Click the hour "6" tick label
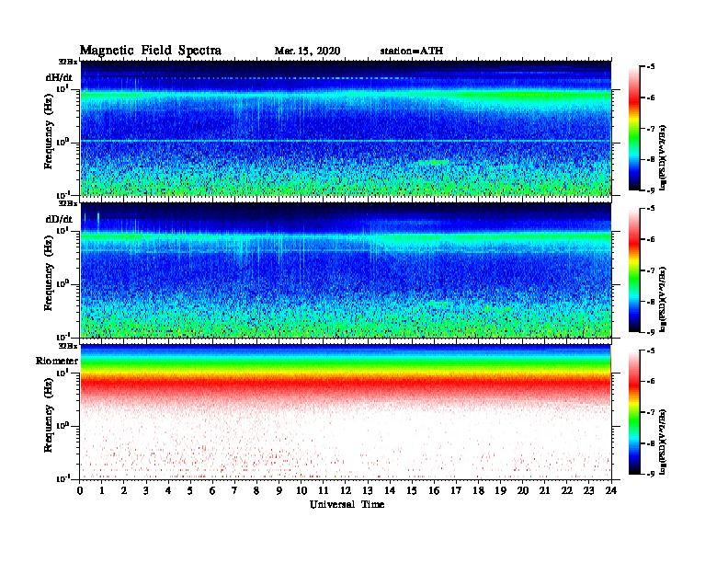The image size is (728, 563). [212, 490]
